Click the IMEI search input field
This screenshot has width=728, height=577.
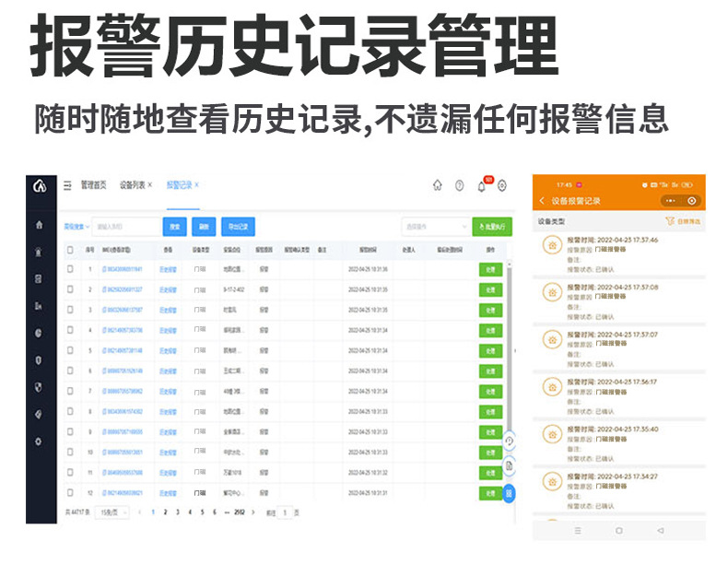pyautogui.click(x=125, y=227)
